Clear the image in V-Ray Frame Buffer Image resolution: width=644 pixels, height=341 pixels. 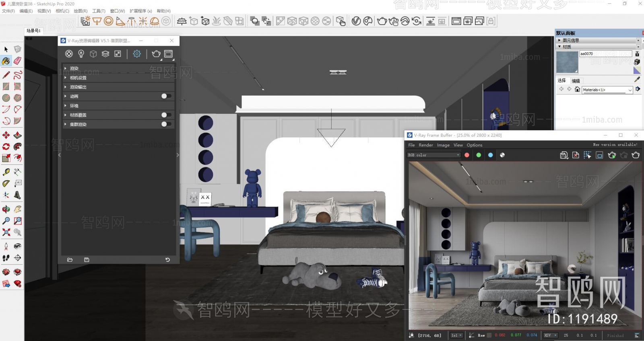pyautogui.click(x=576, y=155)
